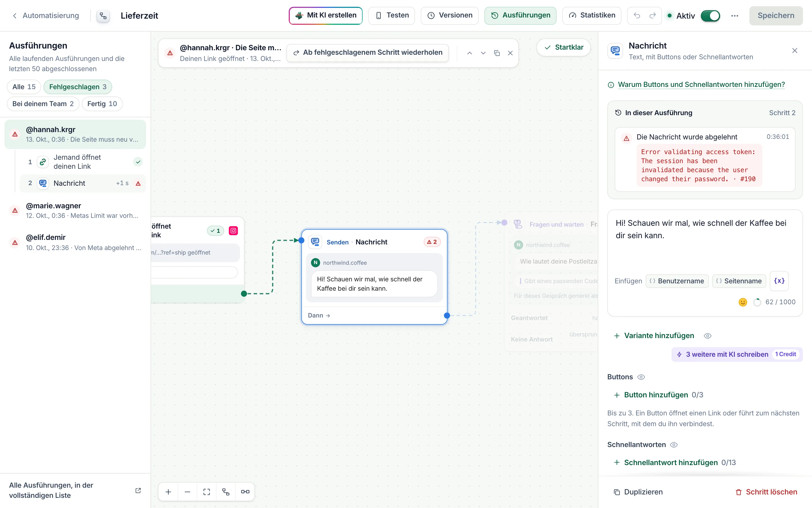Filter executions by Fertig 10

tap(102, 104)
